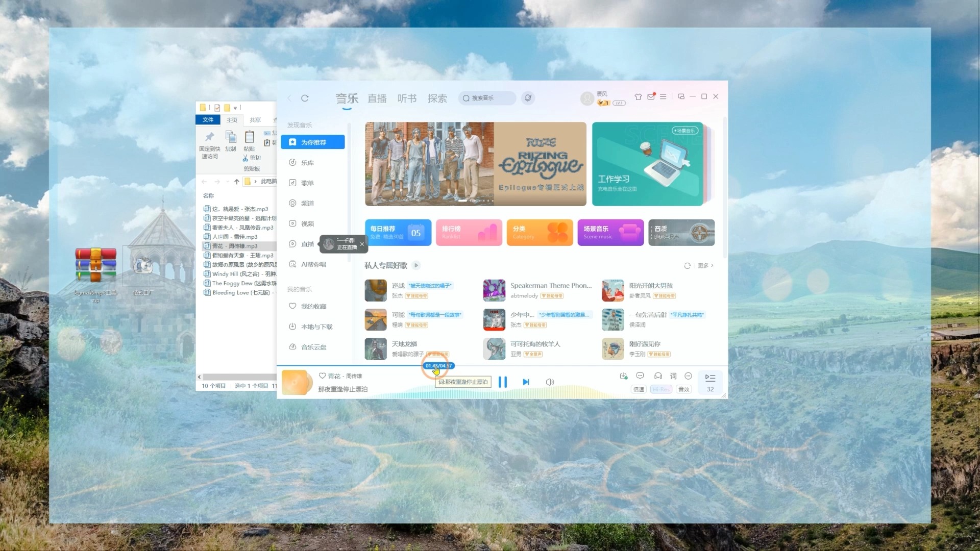Toggle the 场景音乐 (Scene Music) category switch

[609, 232]
